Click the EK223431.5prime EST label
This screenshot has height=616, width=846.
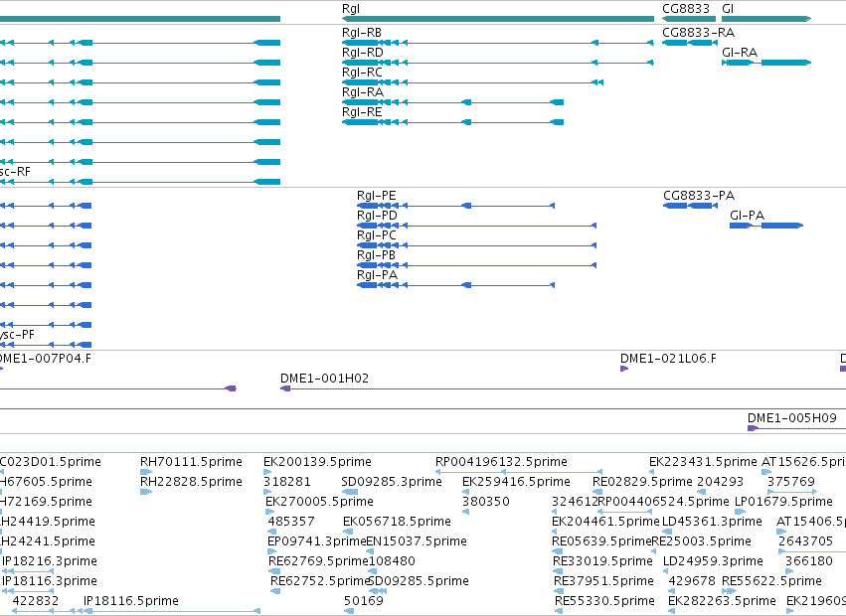point(703,462)
